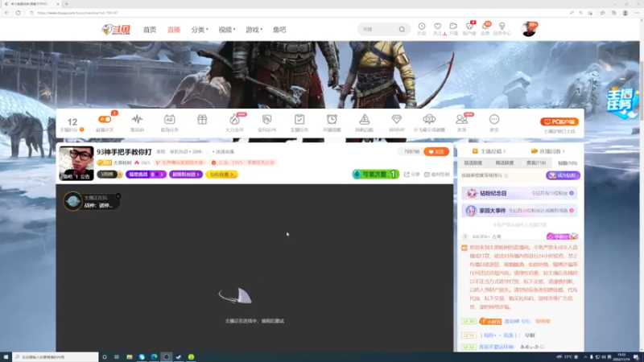This screenshot has height=362, width=644.
Task: Expand the 分类 categories dropdown
Action: pyautogui.click(x=200, y=30)
